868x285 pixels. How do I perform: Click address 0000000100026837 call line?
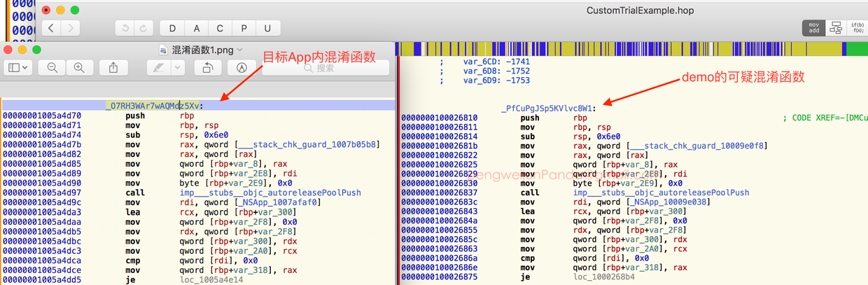pos(634,192)
